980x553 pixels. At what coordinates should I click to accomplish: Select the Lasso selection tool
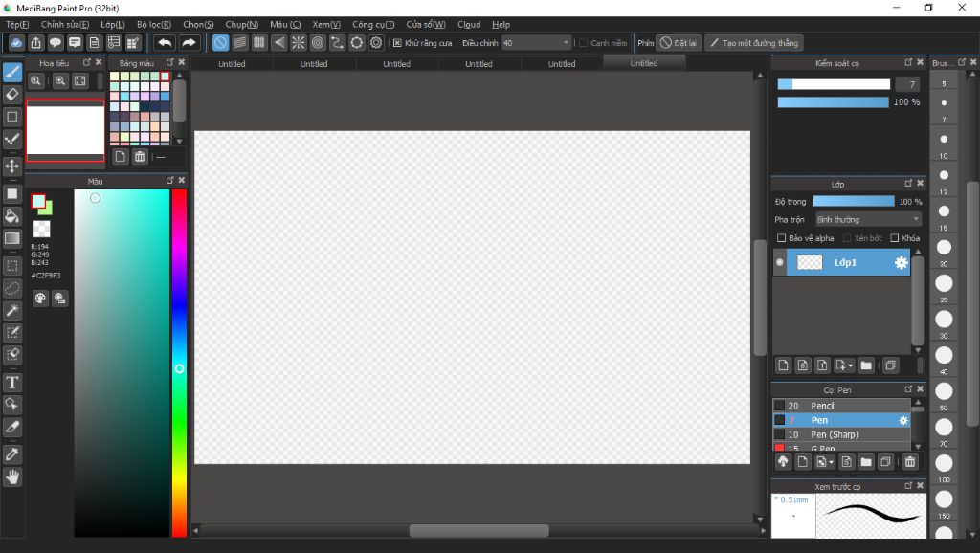point(12,288)
